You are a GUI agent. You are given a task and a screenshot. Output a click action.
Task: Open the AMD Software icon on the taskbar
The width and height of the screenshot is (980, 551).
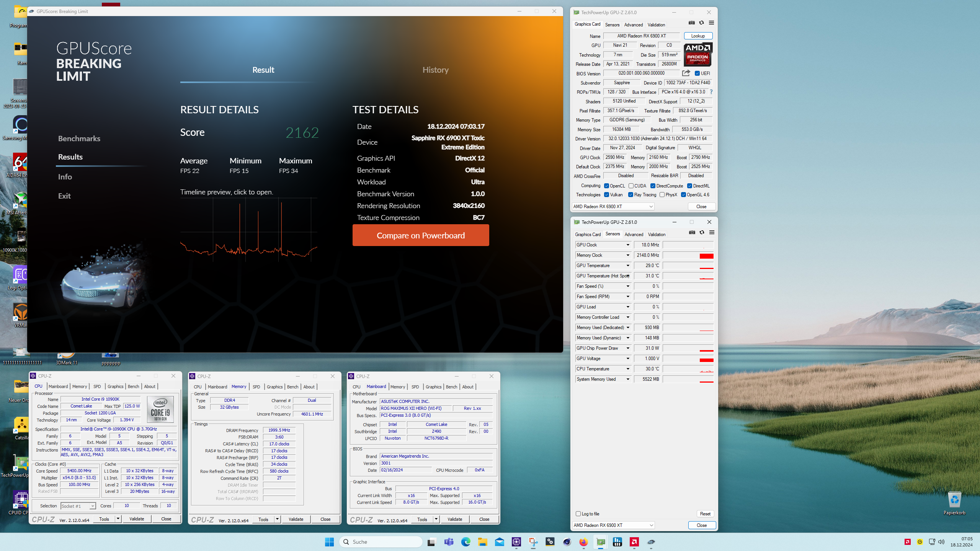634,542
